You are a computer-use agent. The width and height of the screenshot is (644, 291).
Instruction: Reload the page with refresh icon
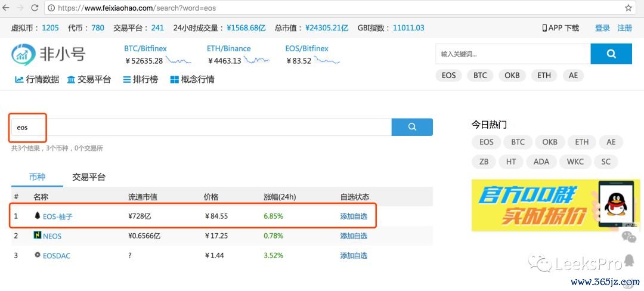tap(35, 7)
